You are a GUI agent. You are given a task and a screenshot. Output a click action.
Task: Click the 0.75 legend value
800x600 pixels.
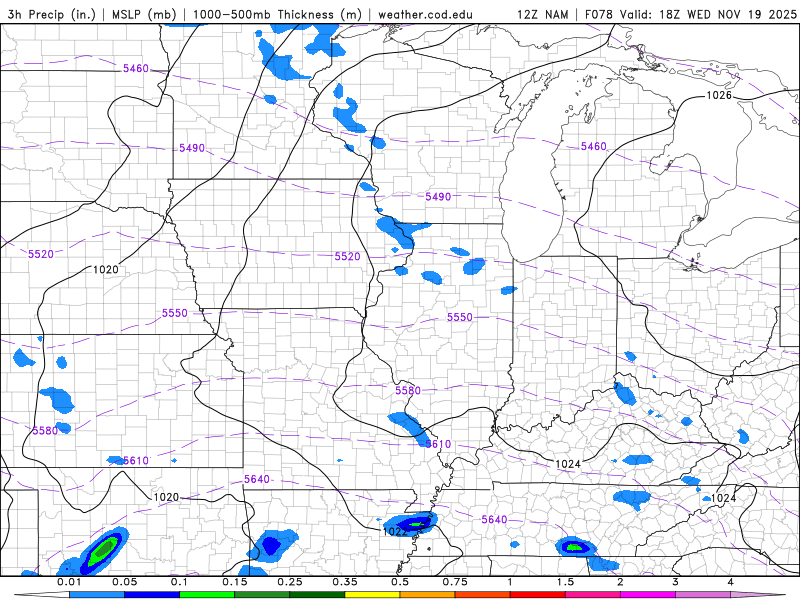click(x=455, y=582)
